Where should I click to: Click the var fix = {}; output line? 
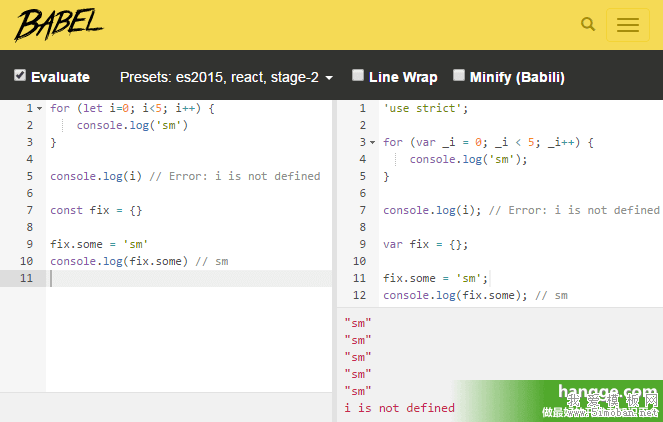425,245
